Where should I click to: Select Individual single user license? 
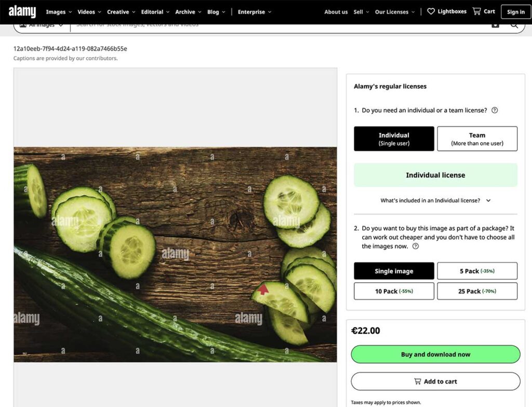coord(394,139)
